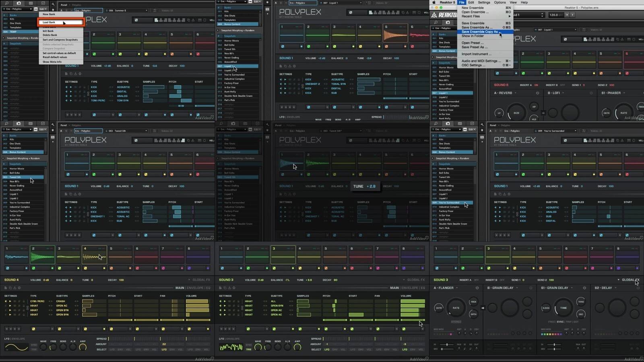The image size is (644, 362).
Task: Open Recent Files submenu in File menu
Action: [485, 17]
